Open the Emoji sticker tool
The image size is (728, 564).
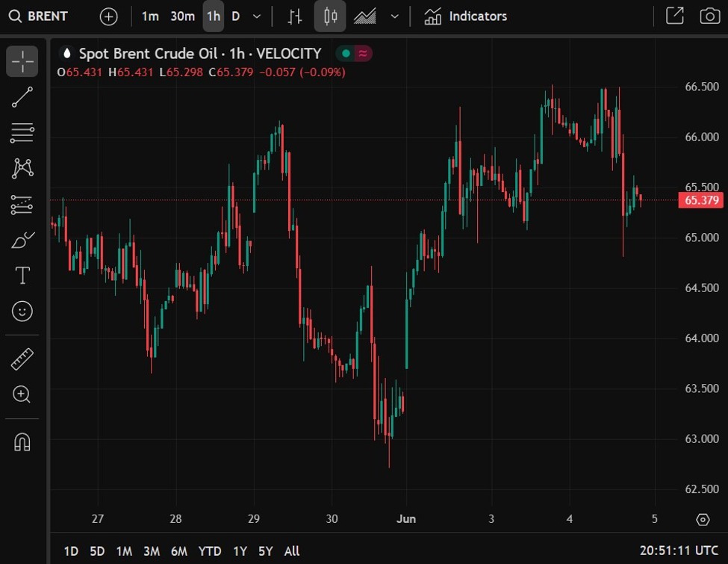(22, 312)
